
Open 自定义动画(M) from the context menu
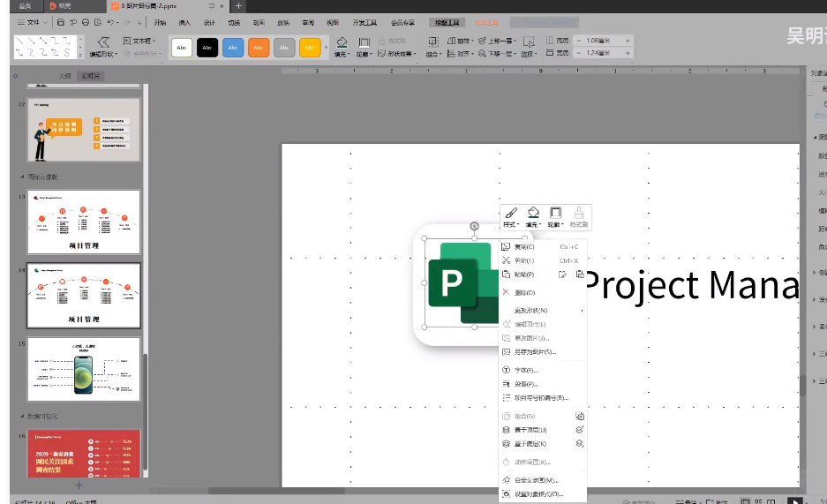coord(543,480)
